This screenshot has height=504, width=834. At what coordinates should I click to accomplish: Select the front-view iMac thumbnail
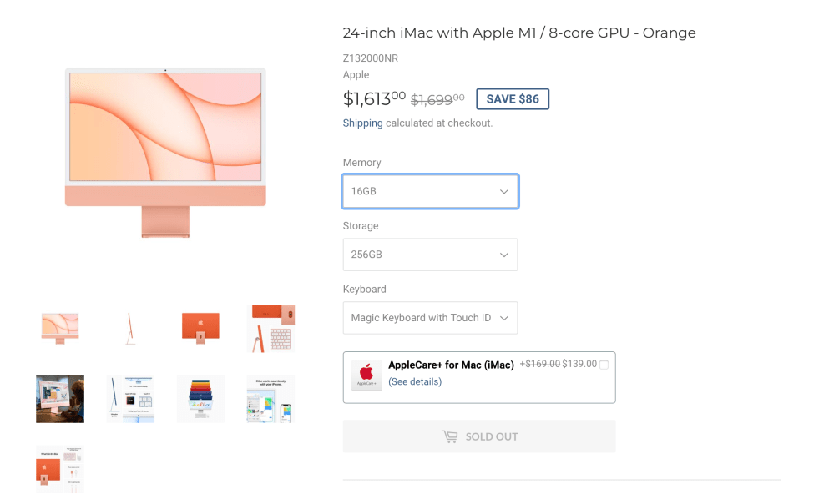[60, 328]
